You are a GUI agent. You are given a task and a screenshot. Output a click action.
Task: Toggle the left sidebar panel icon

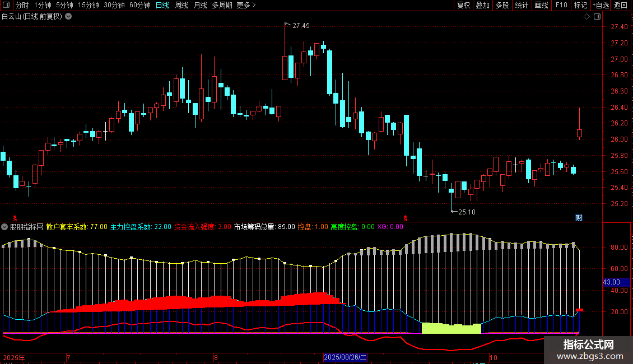6,5
